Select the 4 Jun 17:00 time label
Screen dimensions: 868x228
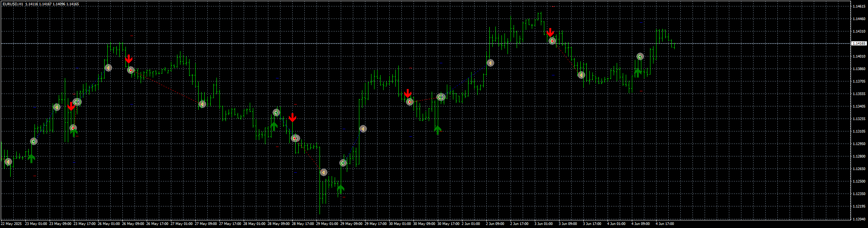(x=665, y=224)
